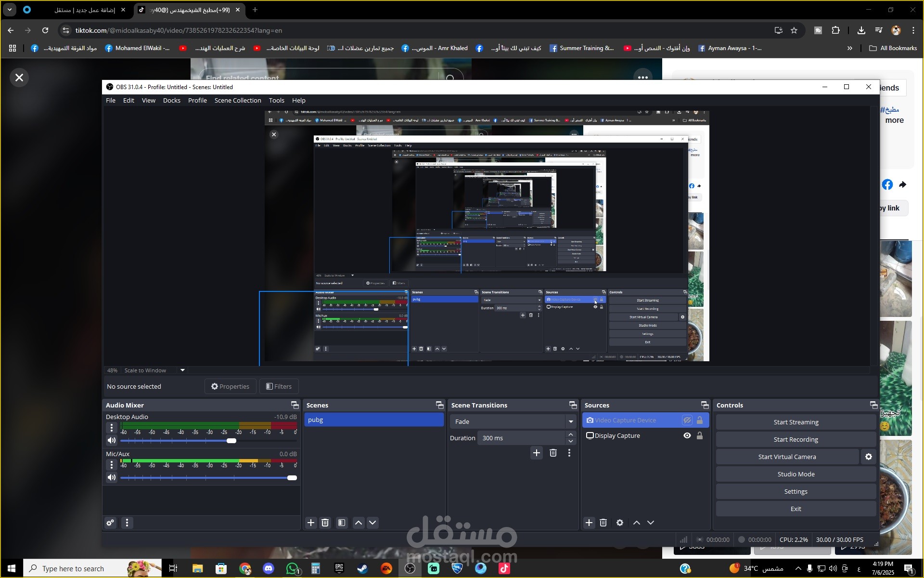
Task: Open scene filters icon in Scenes dock
Action: point(342,523)
